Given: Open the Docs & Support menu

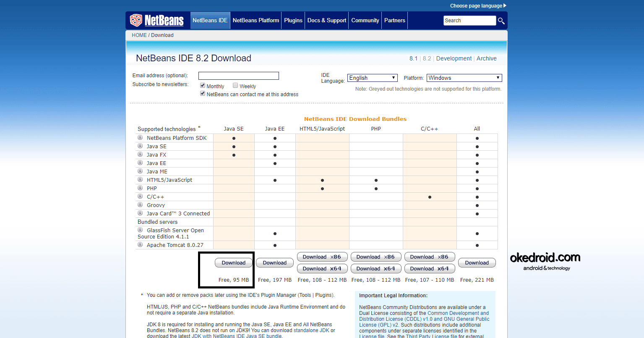Looking at the screenshot, I should coord(327,20).
